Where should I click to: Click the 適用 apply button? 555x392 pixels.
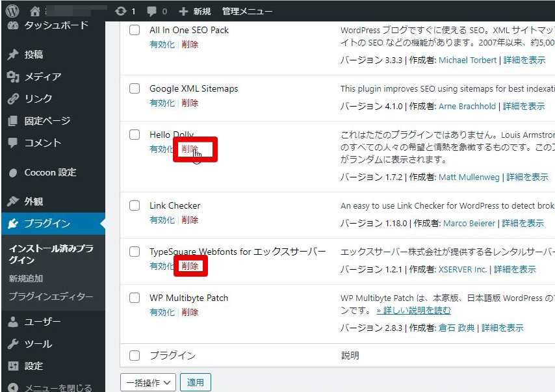point(196,382)
